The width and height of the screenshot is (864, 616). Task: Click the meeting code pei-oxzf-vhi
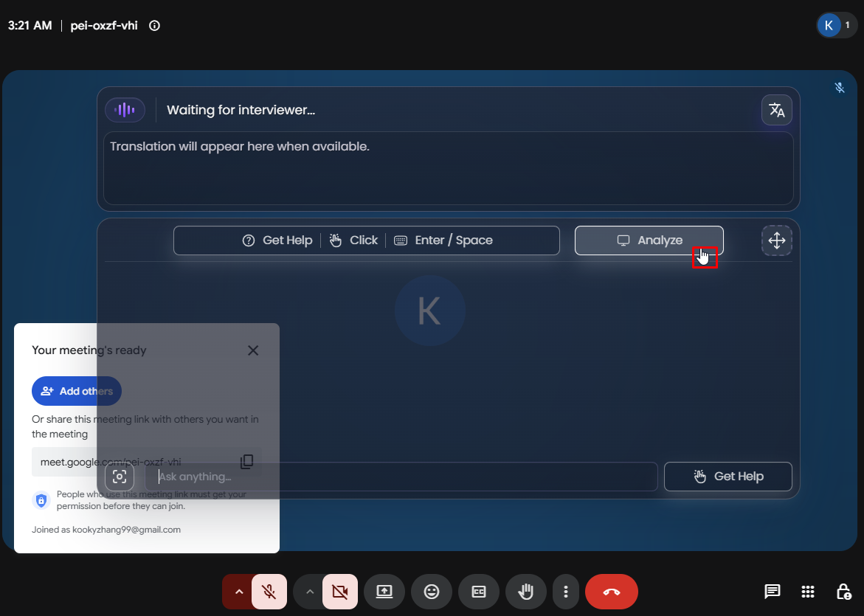[104, 25]
